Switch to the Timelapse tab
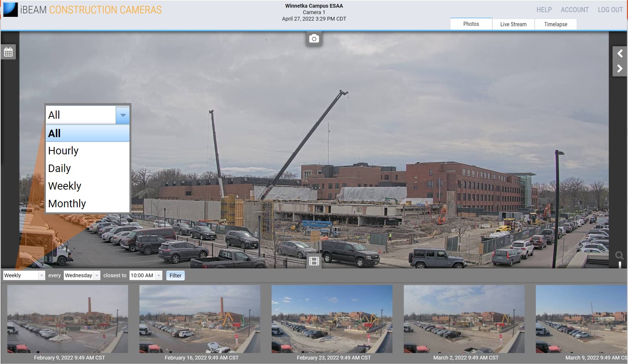 coord(555,24)
